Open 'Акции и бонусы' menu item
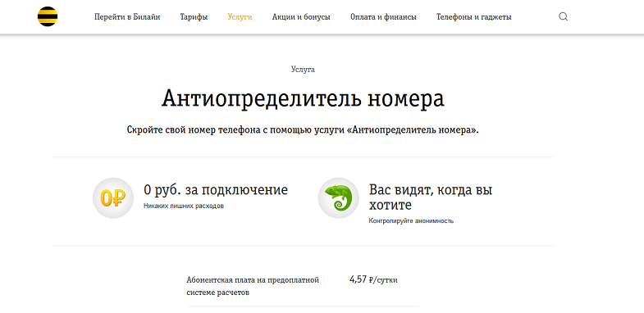The width and height of the screenshot is (644, 313). [x=301, y=17]
